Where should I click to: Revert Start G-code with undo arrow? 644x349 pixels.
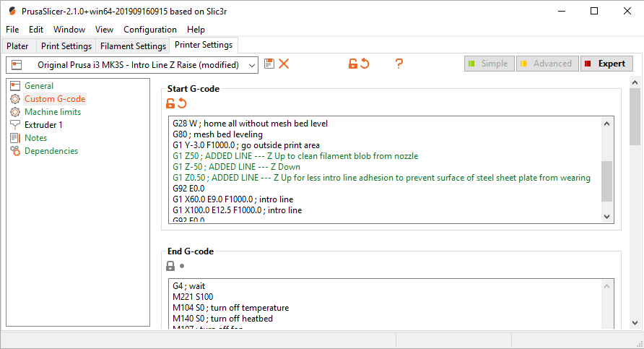tap(182, 103)
